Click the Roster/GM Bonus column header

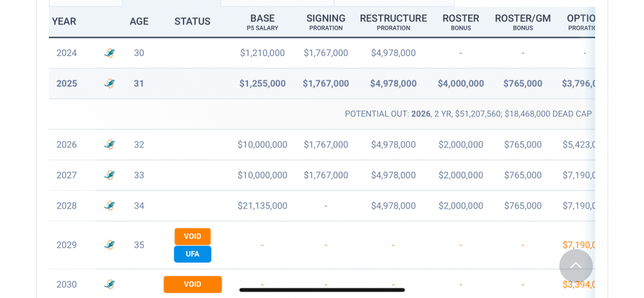pos(522,22)
